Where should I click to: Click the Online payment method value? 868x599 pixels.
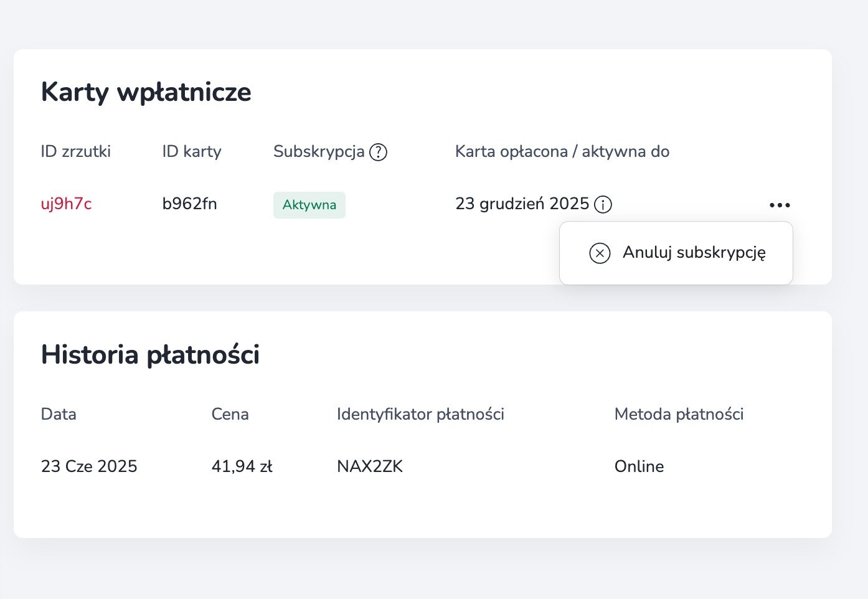pyautogui.click(x=639, y=466)
